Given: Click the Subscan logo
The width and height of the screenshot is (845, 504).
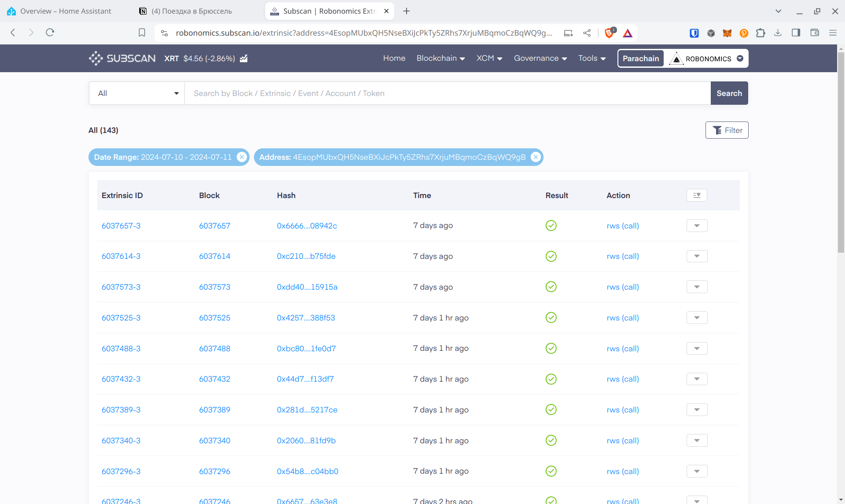Looking at the screenshot, I should pos(122,59).
